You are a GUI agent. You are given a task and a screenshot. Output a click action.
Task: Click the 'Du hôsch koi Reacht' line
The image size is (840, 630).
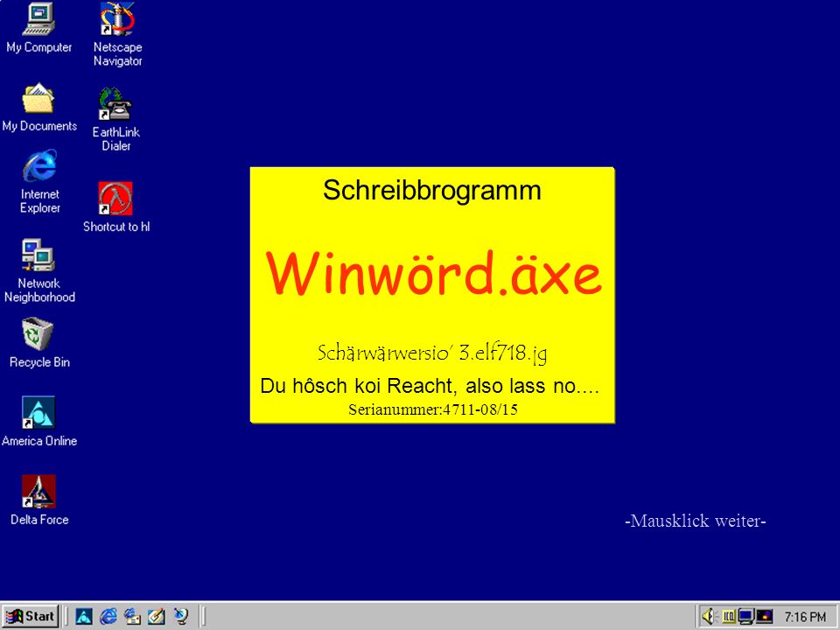[429, 386]
